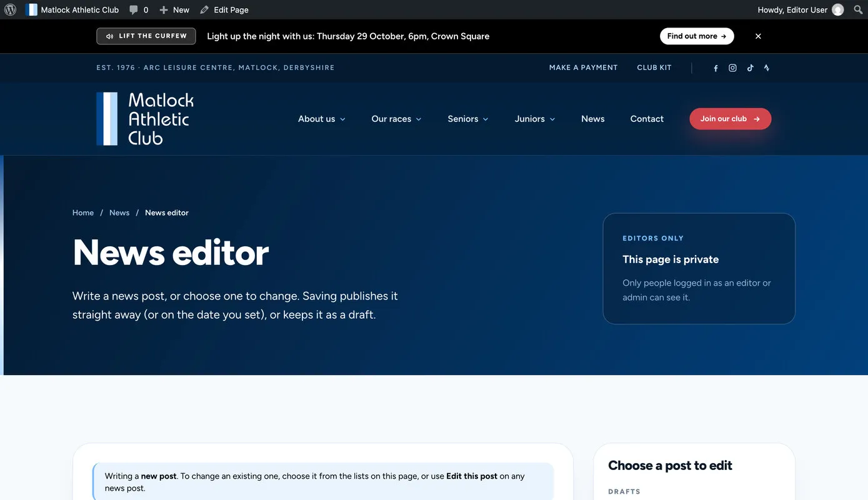Go to News breadcrumb link

(119, 212)
